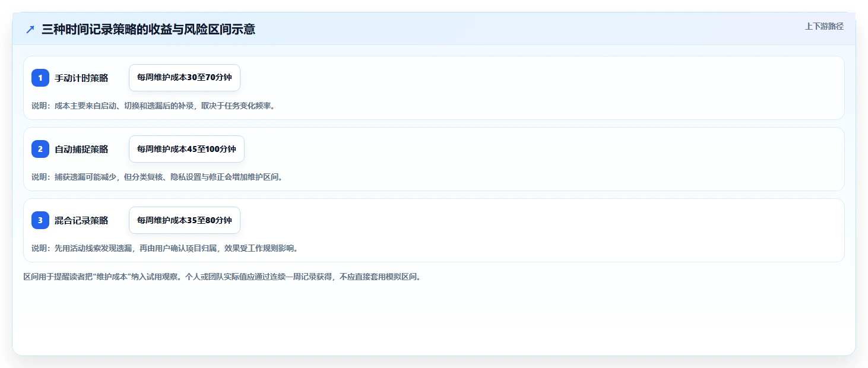Click the 每周维护成本30至70分钟 pill
This screenshot has width=868, height=368.
click(x=185, y=78)
